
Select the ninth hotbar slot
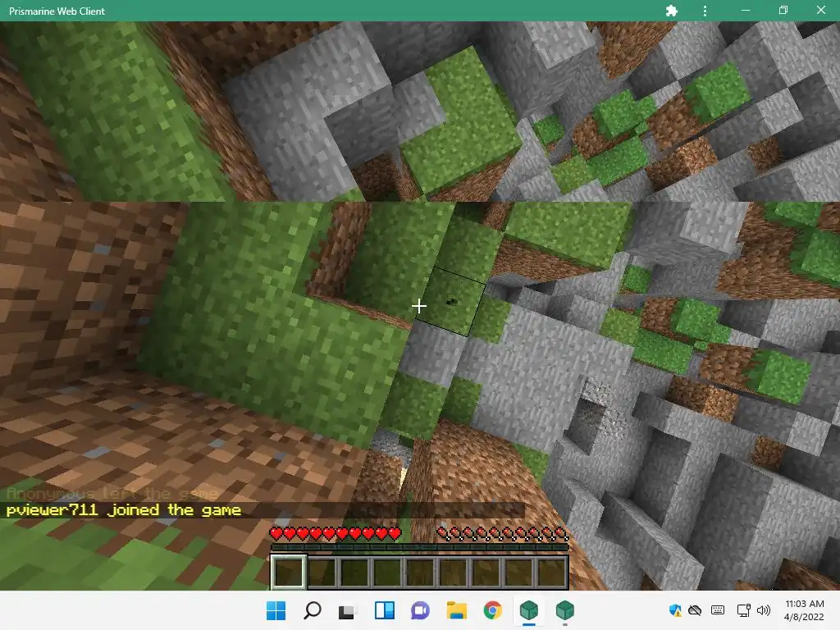(x=550, y=572)
